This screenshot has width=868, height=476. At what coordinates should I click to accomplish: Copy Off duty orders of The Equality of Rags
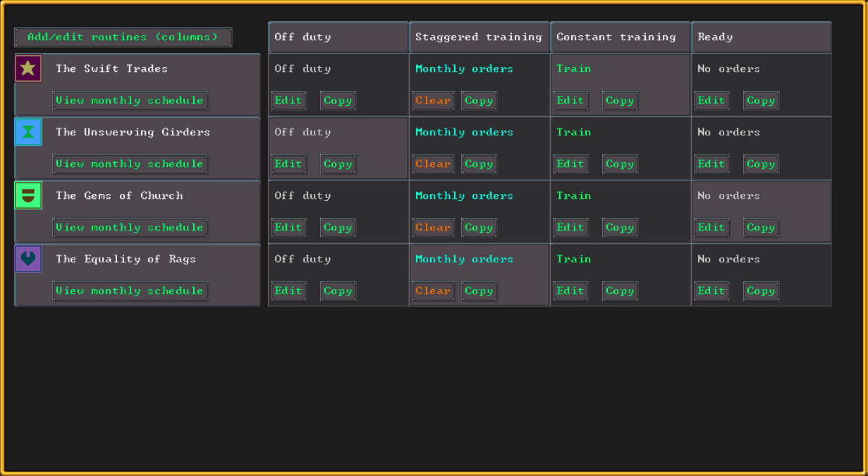338,291
